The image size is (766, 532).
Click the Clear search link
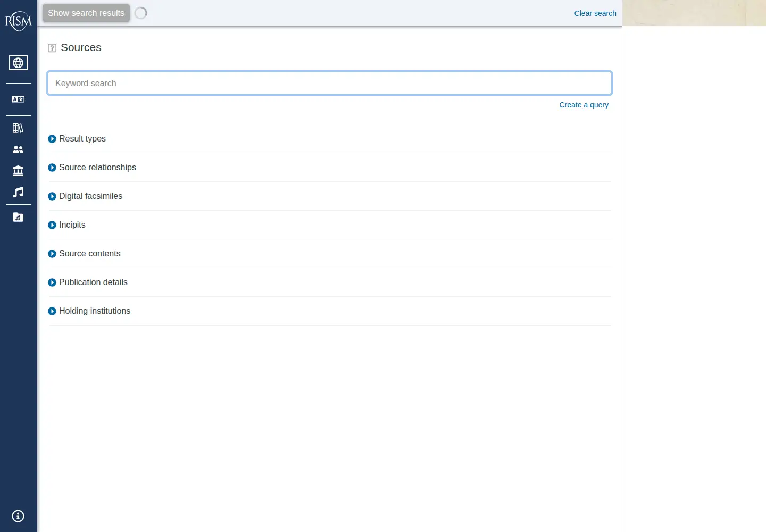coord(595,13)
